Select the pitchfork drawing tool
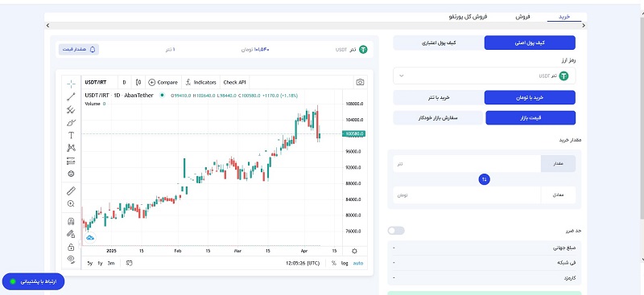Image resolution: width=644 pixels, height=295 pixels. [71, 109]
